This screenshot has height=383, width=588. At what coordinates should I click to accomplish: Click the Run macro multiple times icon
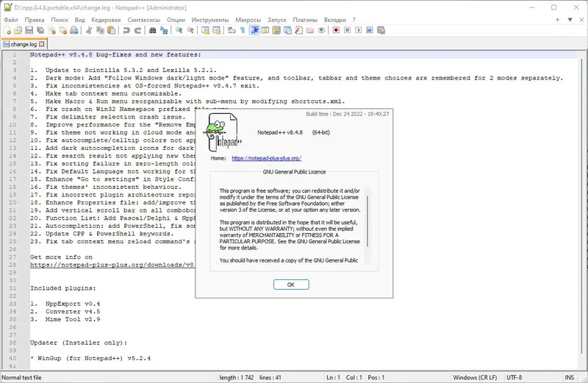click(x=370, y=30)
